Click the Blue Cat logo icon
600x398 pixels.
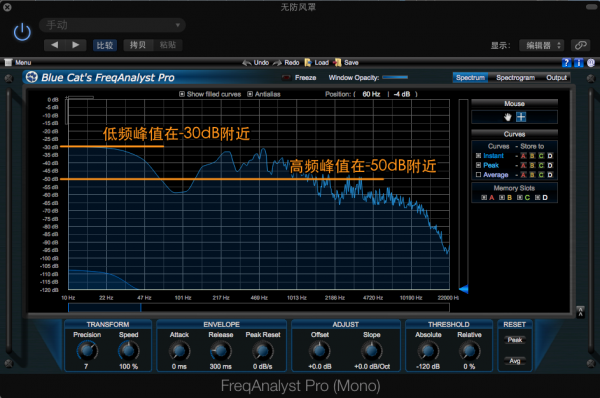pyautogui.click(x=31, y=77)
